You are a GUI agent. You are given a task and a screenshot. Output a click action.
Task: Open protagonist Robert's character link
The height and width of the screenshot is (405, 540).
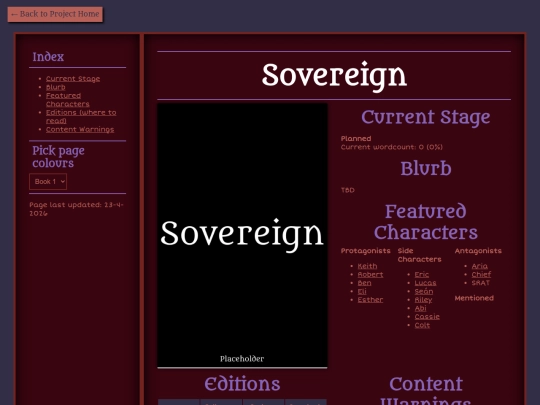[x=370, y=274]
